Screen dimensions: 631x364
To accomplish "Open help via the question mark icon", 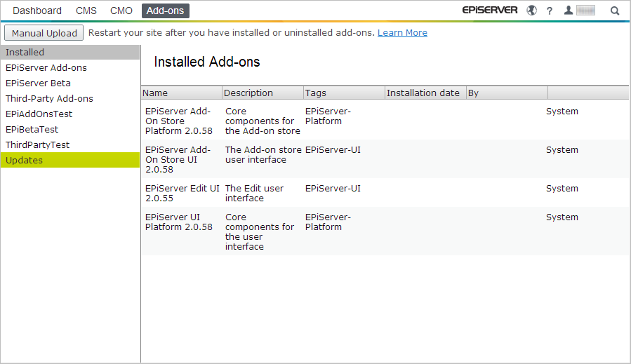I will tap(550, 11).
